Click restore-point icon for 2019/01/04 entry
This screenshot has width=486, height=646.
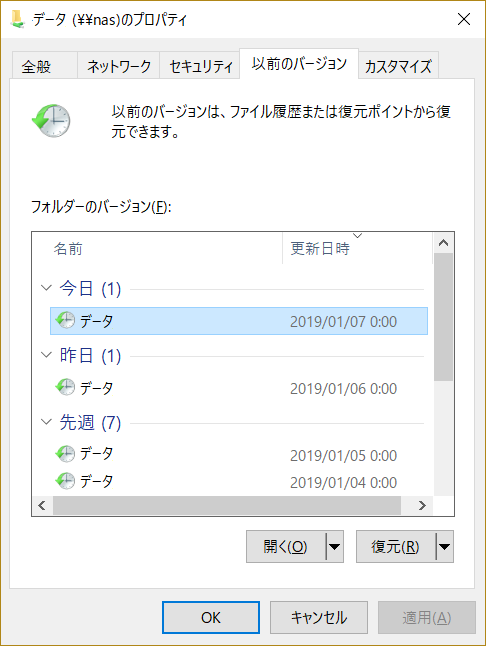point(65,481)
